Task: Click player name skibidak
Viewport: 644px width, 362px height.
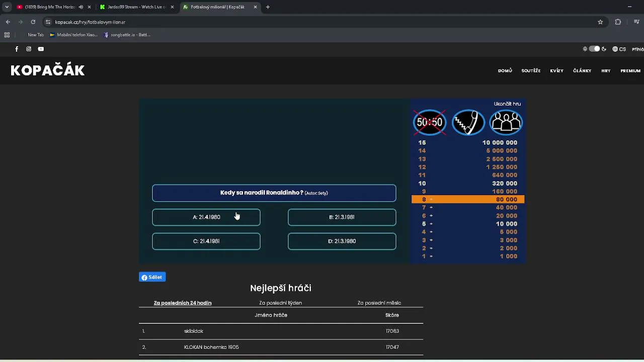Action: (194, 331)
